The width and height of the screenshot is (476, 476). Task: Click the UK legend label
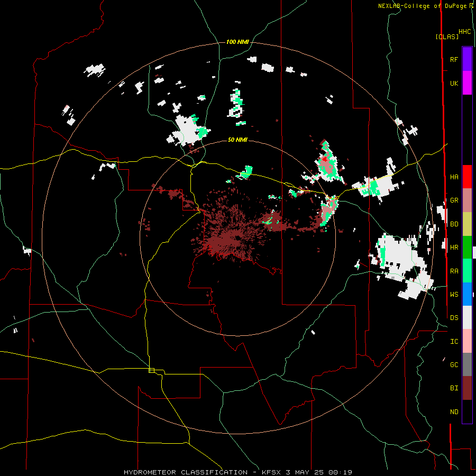(454, 83)
